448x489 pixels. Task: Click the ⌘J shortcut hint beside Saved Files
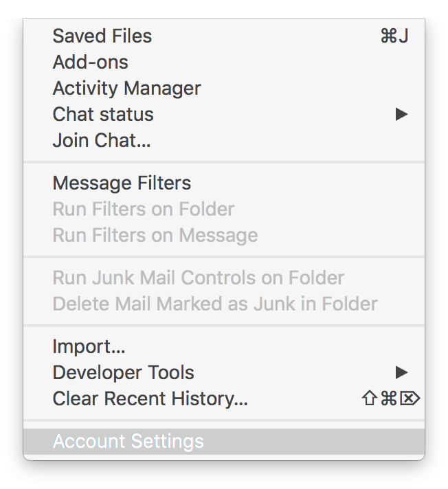click(x=394, y=36)
